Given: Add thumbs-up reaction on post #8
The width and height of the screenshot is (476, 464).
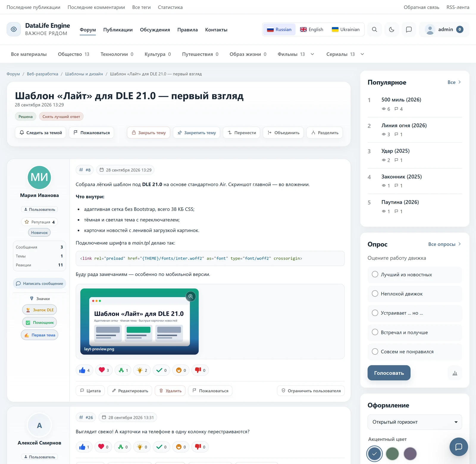Looking at the screenshot, I should (84, 370).
